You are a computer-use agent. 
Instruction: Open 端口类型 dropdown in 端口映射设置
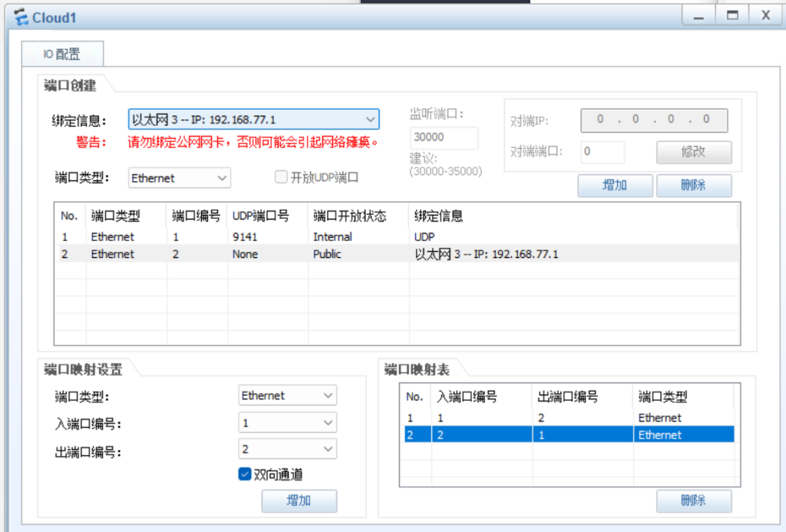coord(328,396)
